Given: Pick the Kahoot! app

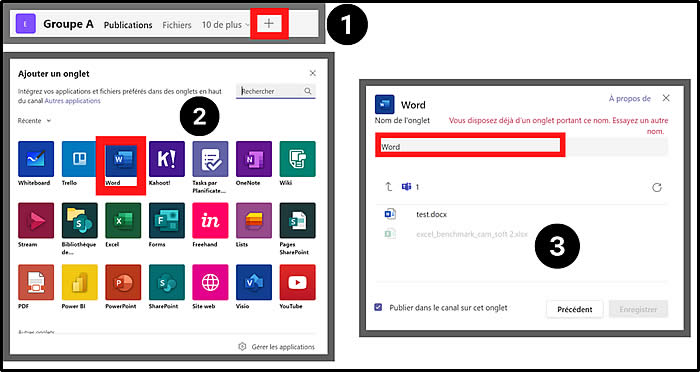Looking at the screenshot, I should click(x=167, y=159).
